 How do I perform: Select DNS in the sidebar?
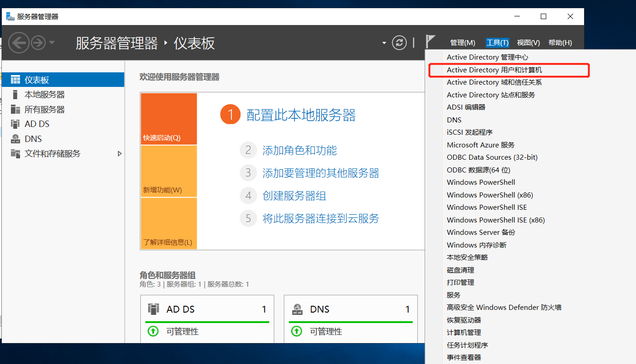coord(63,139)
